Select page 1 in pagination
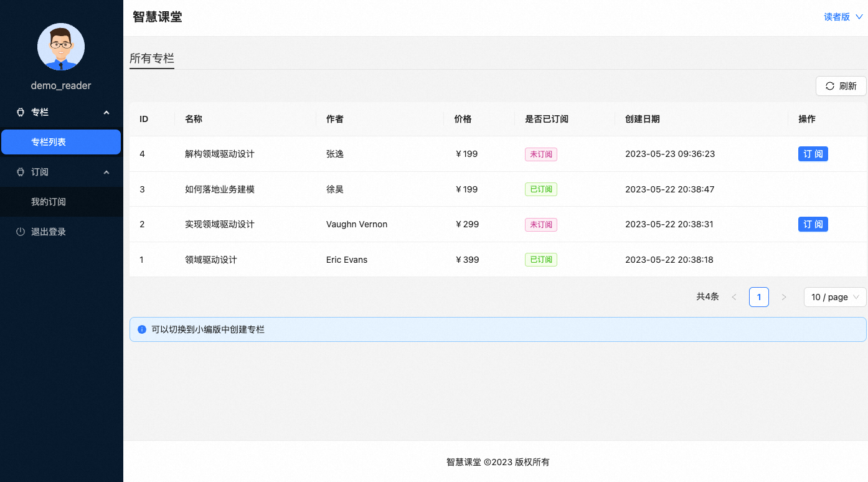Screen dimensions: 868x482 [759, 297]
